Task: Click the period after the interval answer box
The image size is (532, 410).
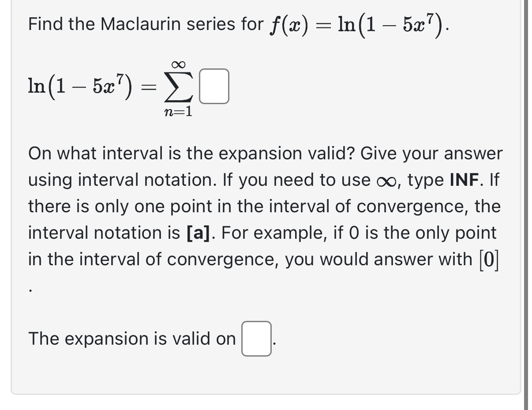Action: coord(274,344)
